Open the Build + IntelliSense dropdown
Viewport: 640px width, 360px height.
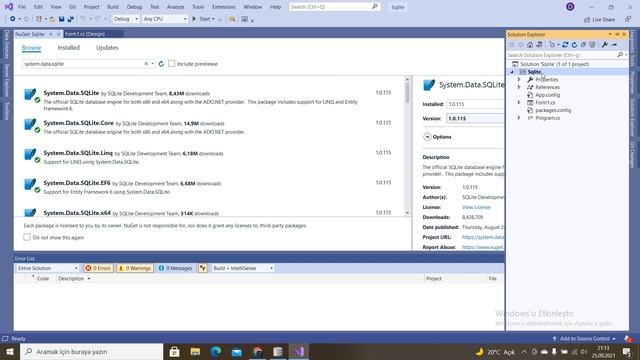(243, 268)
